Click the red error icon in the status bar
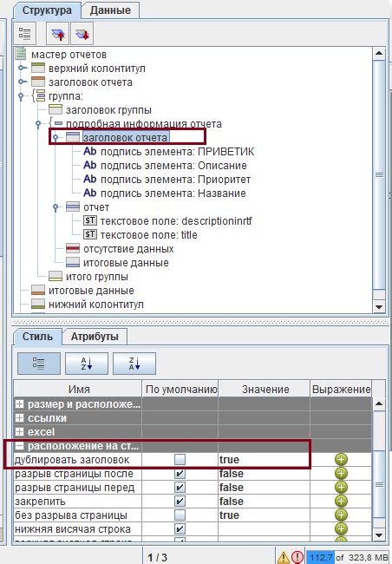The height and width of the screenshot is (564, 392). click(x=297, y=557)
